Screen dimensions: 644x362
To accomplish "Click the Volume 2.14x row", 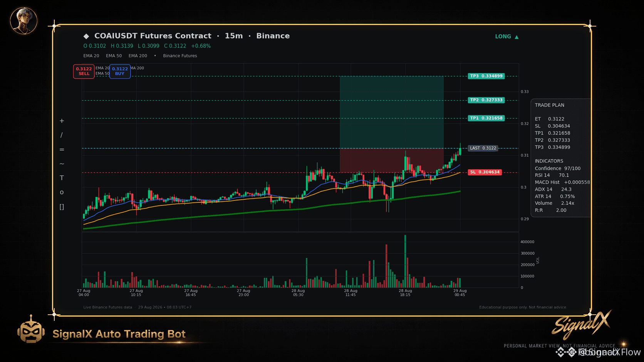I will [555, 203].
